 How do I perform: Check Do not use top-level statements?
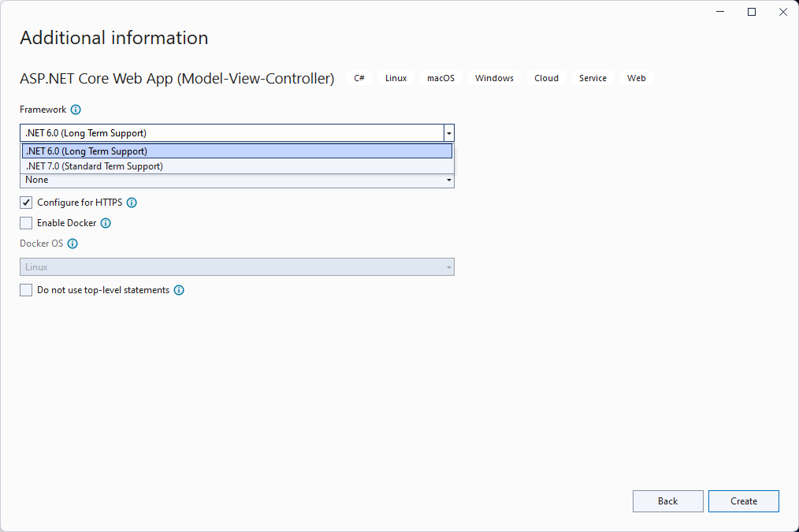click(26, 290)
